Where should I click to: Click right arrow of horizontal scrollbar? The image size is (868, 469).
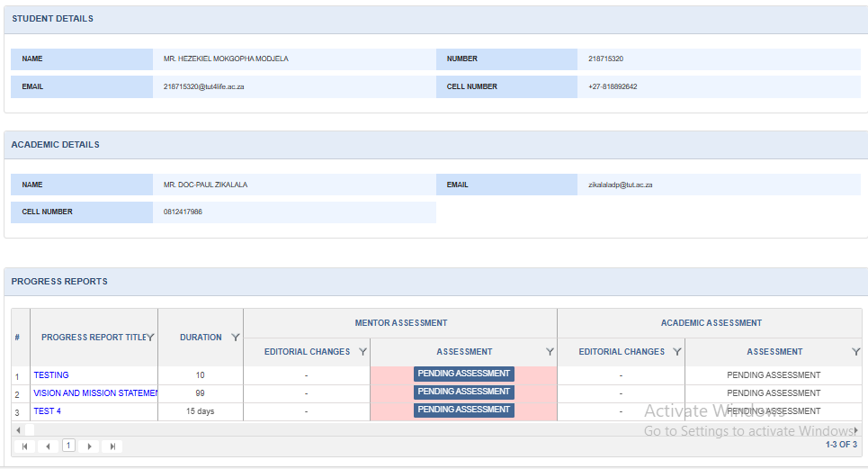tap(856, 430)
